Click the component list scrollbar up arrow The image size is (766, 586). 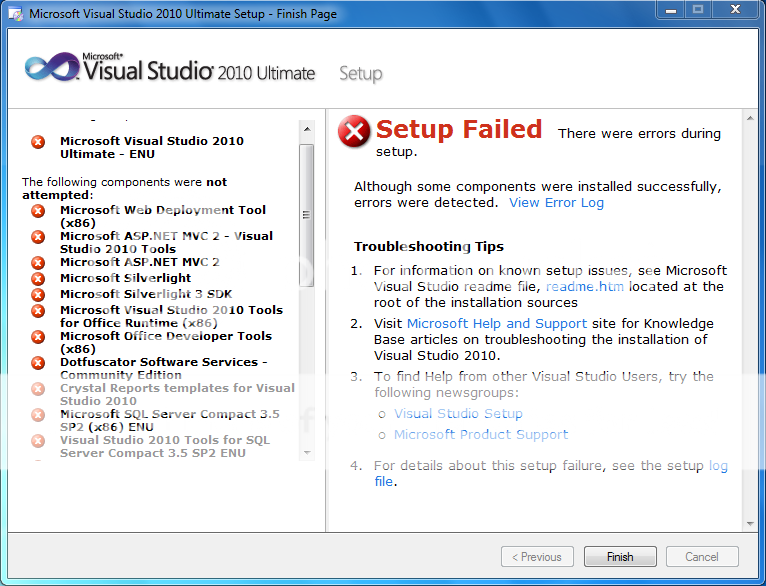pyautogui.click(x=307, y=129)
